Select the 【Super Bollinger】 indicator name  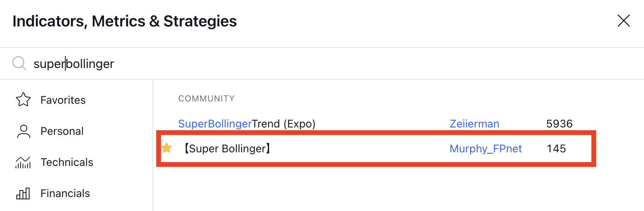click(227, 148)
